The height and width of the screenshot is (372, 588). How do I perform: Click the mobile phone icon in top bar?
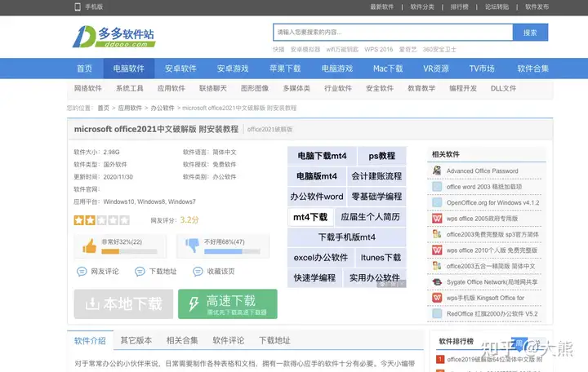click(78, 7)
